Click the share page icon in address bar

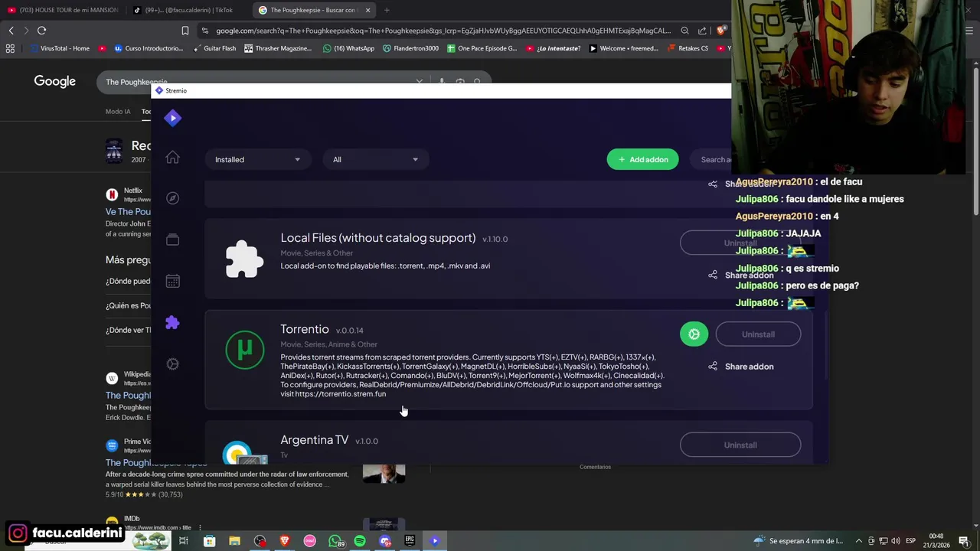[702, 31]
